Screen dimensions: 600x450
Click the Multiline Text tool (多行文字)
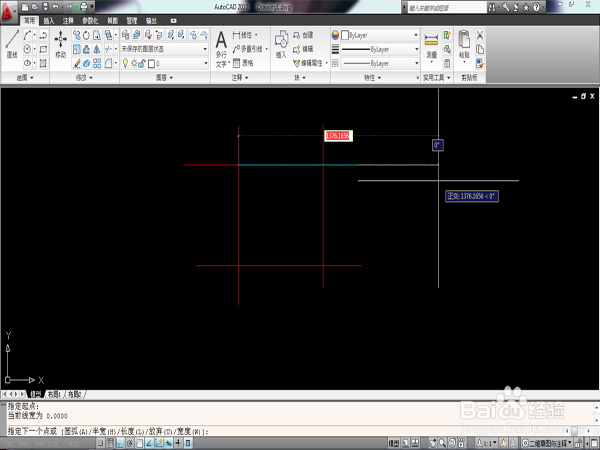point(222,49)
